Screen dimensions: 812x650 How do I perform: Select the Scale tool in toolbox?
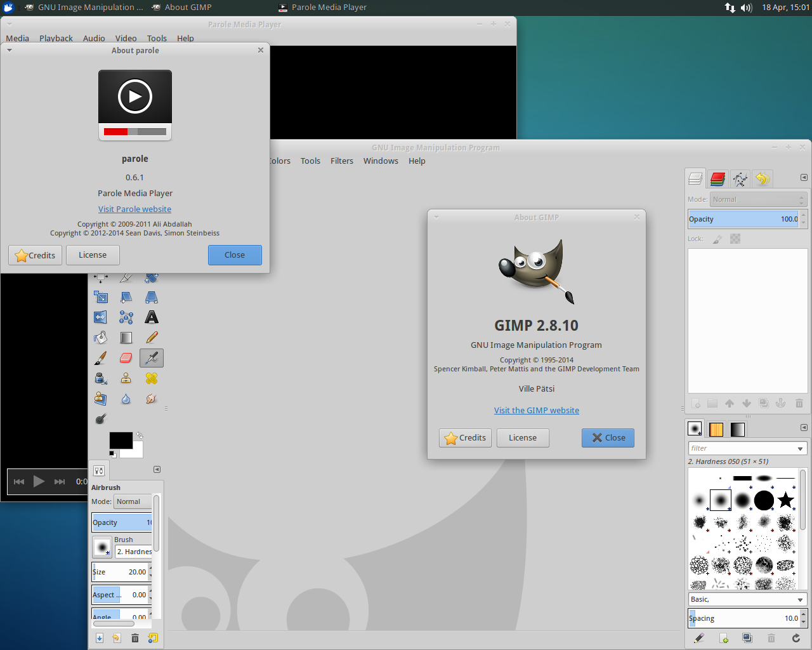click(101, 297)
